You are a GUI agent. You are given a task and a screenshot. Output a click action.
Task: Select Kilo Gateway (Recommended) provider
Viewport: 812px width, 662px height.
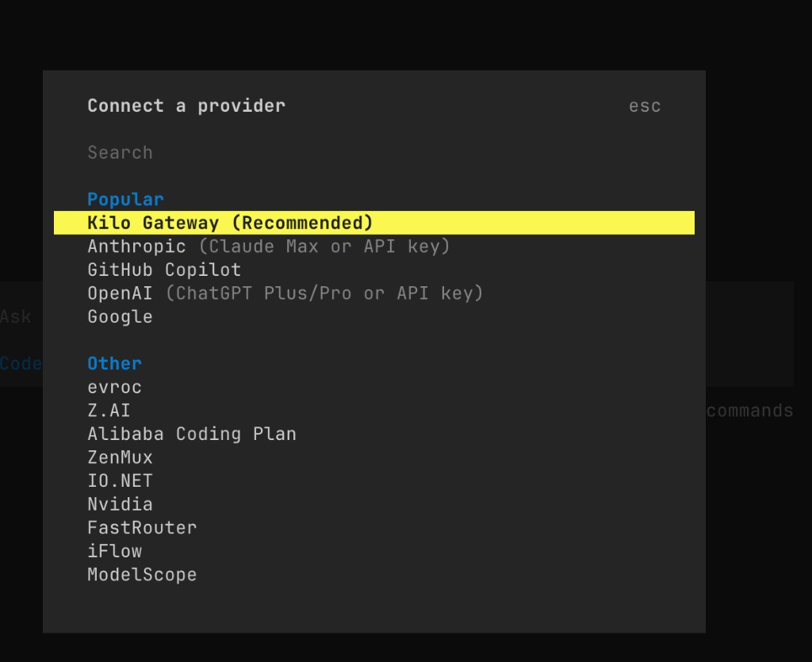pos(374,223)
